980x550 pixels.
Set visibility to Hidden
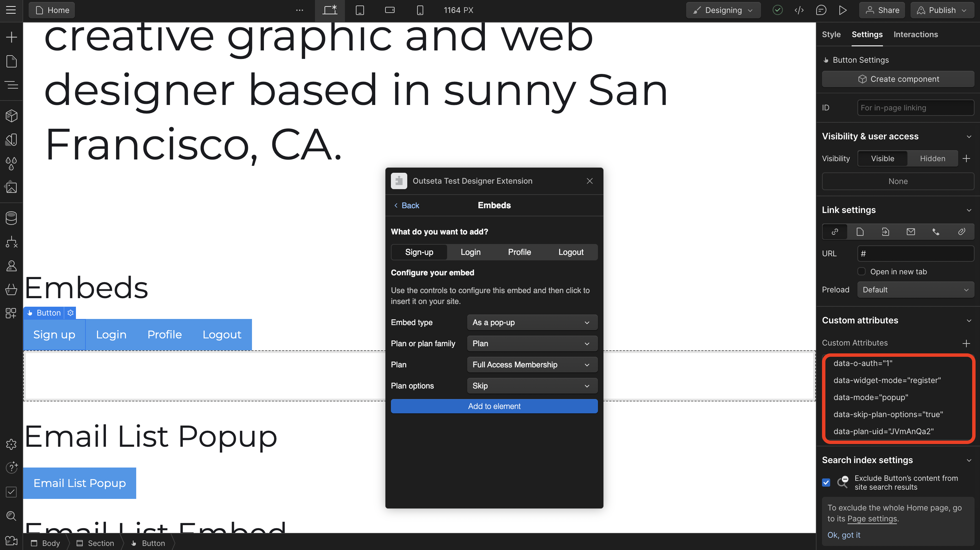point(932,159)
